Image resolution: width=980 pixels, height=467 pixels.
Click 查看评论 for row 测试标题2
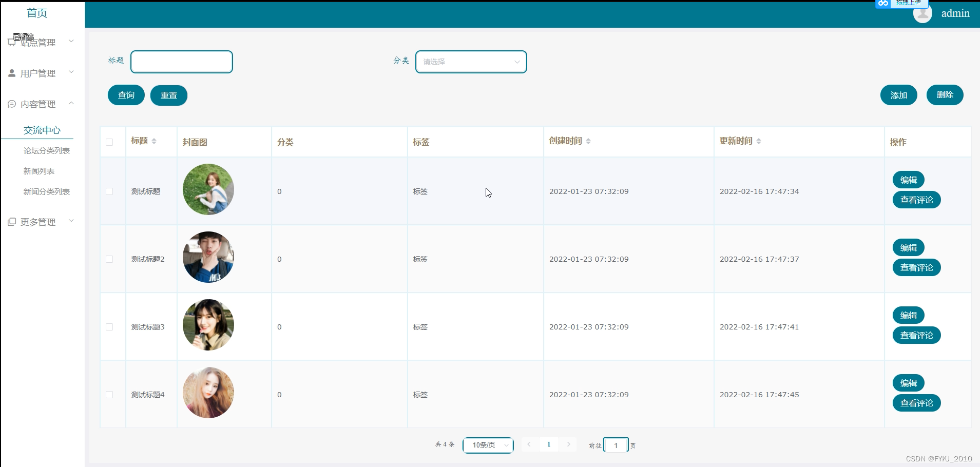pos(917,267)
